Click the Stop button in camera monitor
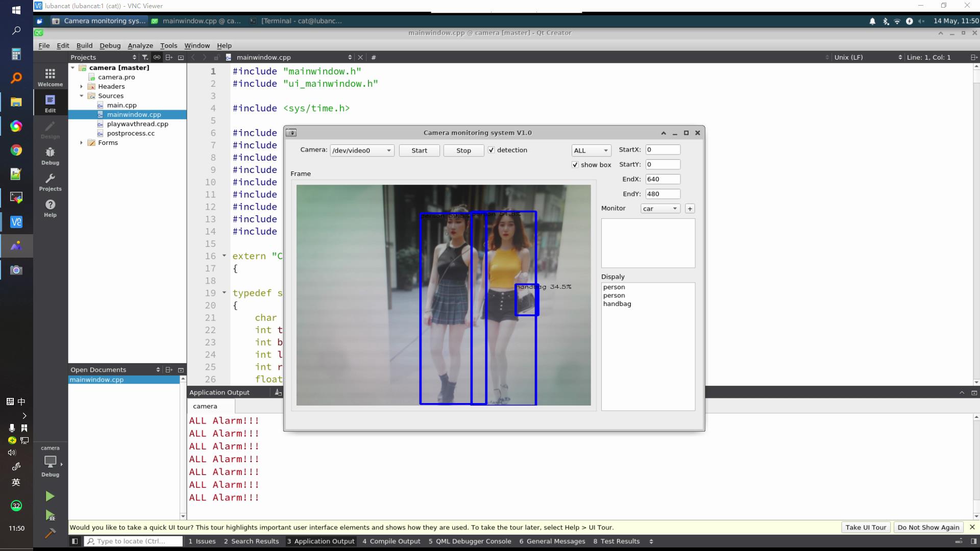Image resolution: width=980 pixels, height=551 pixels. 463,149
